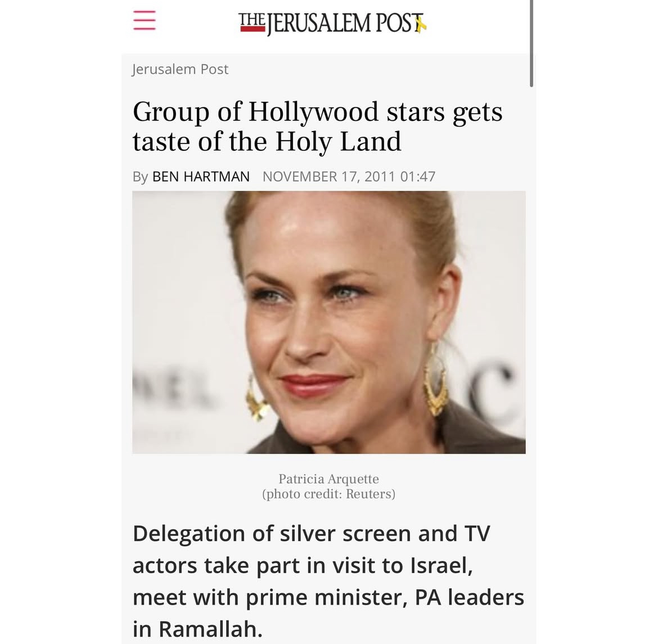Click the date November 17, 2011

pyautogui.click(x=329, y=176)
